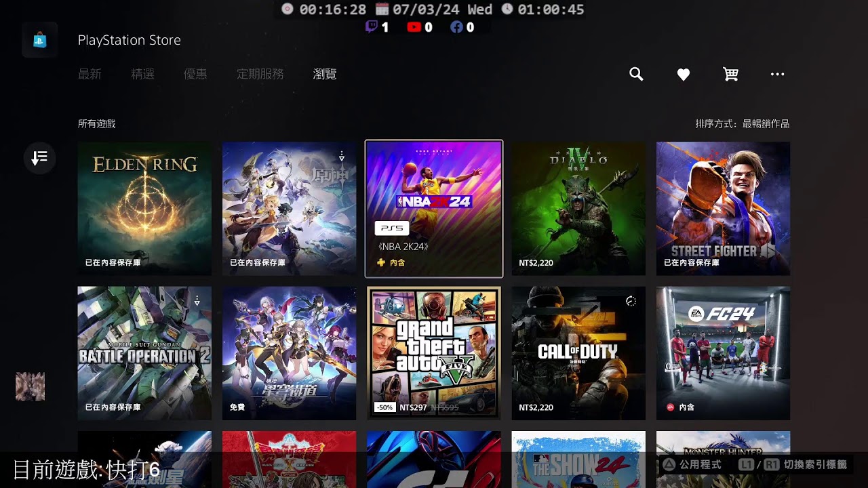Switch to the 定期服務 tab
The height and width of the screenshot is (488, 868).
tap(260, 75)
